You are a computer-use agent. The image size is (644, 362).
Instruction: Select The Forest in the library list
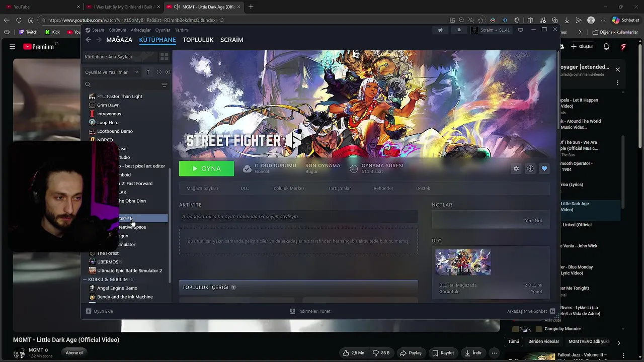pos(108,253)
